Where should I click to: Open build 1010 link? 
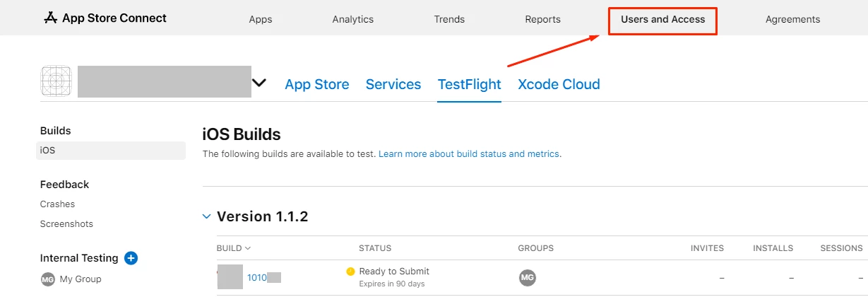coord(257,278)
